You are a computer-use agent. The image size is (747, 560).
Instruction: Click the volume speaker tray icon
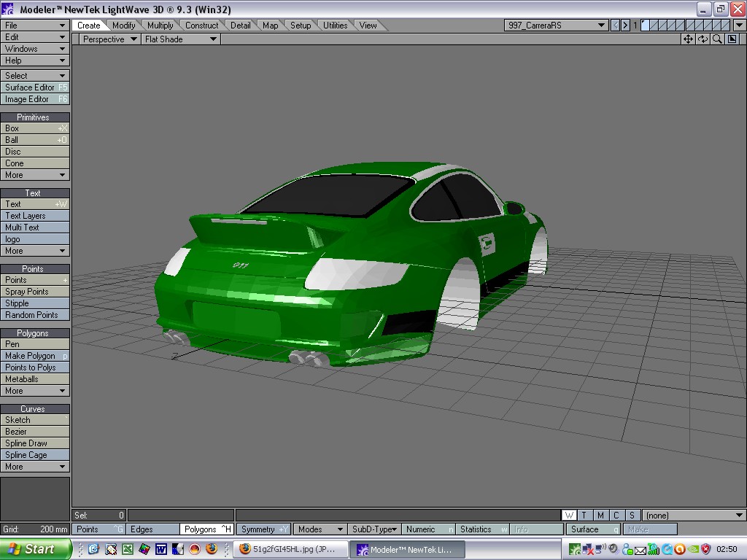point(614,549)
